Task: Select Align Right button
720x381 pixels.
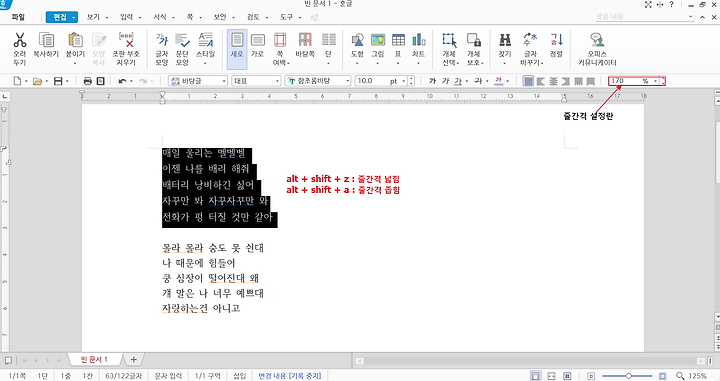Action: (566, 81)
